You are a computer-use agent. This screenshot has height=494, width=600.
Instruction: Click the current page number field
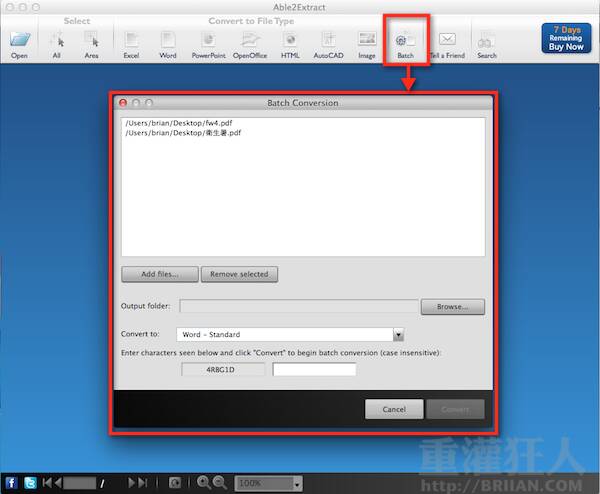[80, 483]
